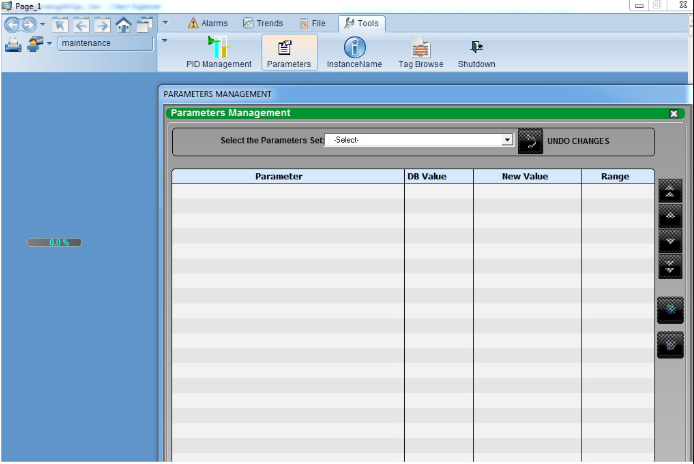Close the Parameters Management panel
This screenshot has width=694, height=464.
pyautogui.click(x=674, y=114)
